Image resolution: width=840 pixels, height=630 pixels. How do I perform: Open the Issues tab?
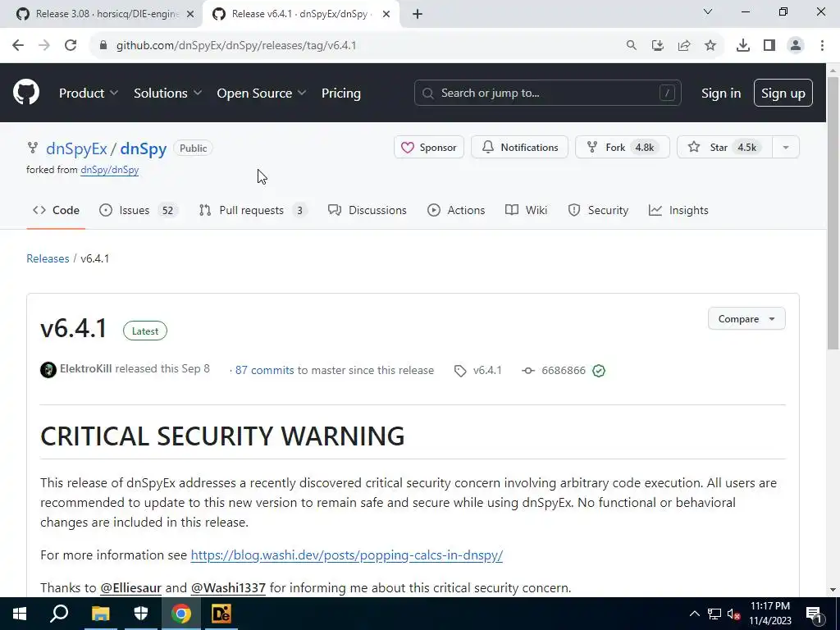(138, 210)
